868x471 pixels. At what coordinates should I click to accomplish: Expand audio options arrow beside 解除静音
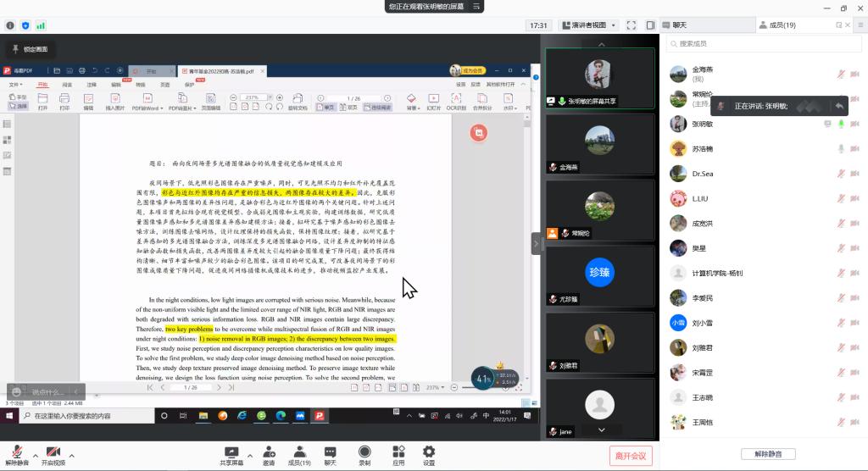coord(34,457)
